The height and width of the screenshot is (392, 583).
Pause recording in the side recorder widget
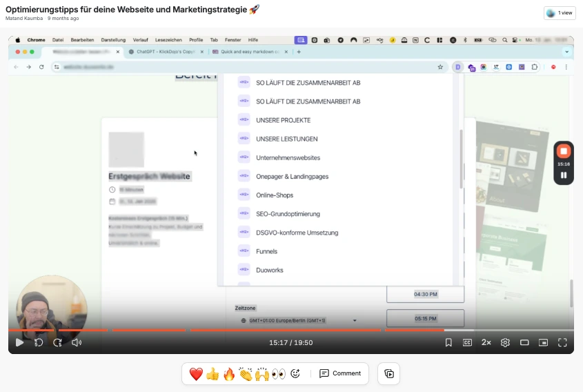(x=564, y=175)
